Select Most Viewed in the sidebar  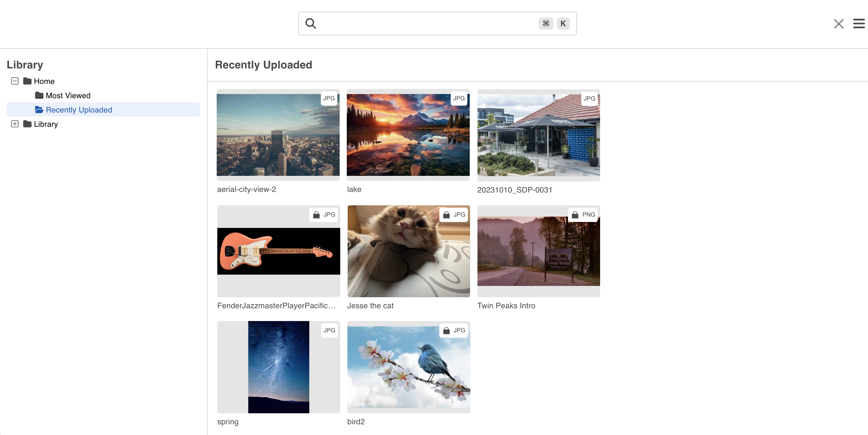point(68,96)
